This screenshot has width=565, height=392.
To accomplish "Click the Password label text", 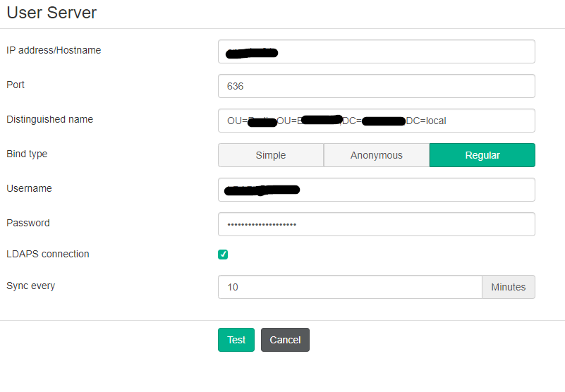I will (28, 223).
